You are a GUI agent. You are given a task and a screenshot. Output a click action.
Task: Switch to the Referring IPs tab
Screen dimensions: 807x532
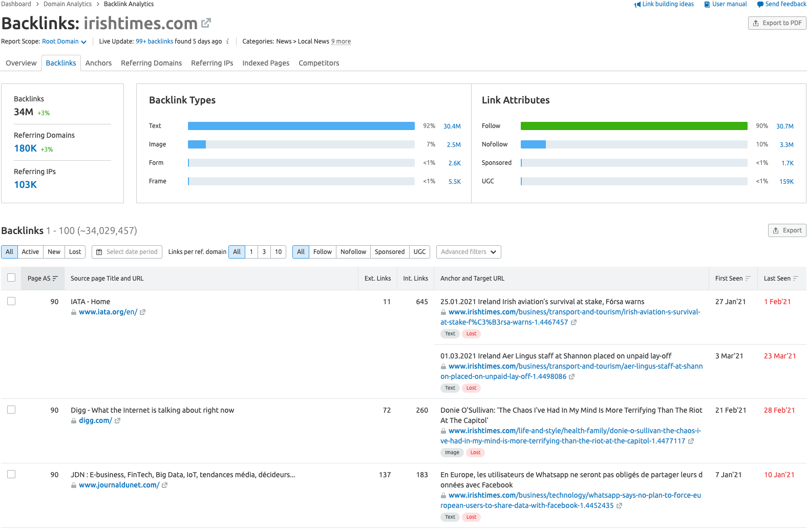pyautogui.click(x=212, y=63)
